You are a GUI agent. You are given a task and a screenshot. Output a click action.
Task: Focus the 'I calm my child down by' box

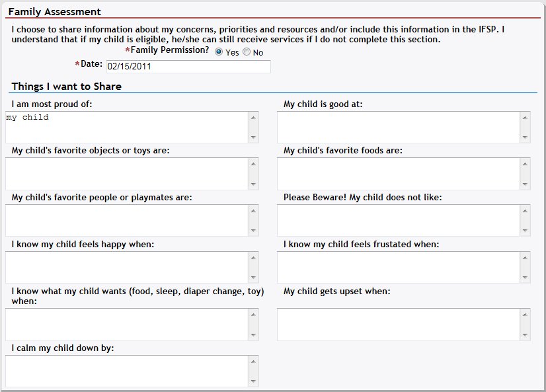tap(126, 371)
